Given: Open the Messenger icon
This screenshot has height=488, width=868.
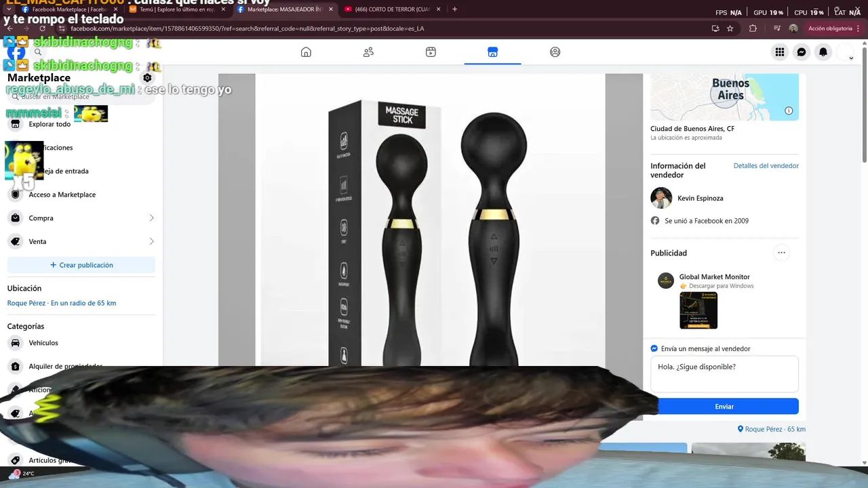Looking at the screenshot, I should [x=802, y=52].
